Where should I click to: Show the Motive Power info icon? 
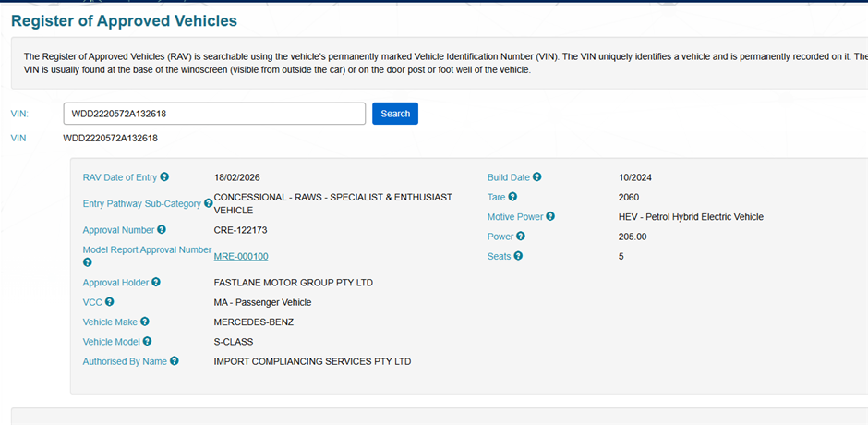tap(550, 217)
